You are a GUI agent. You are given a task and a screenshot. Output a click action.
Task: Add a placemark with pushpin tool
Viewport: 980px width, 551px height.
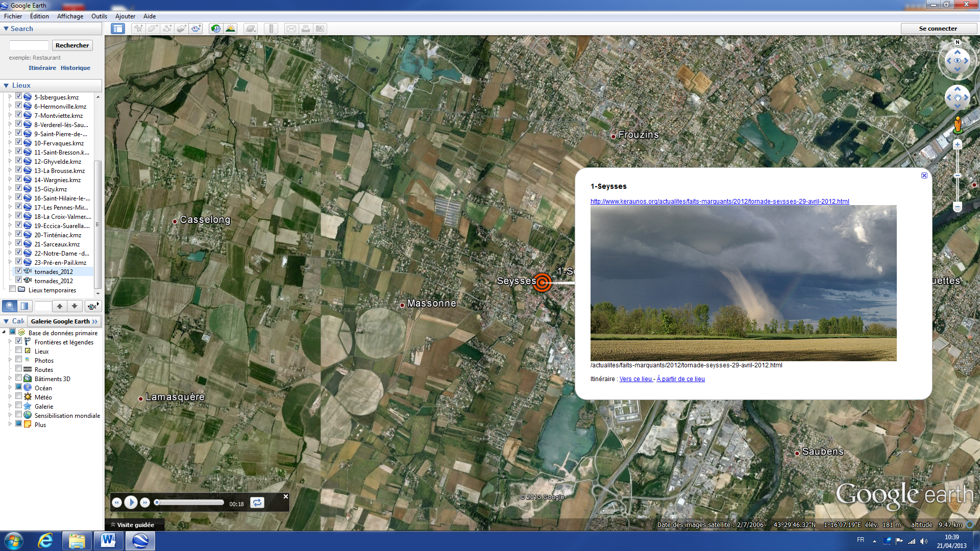[138, 29]
